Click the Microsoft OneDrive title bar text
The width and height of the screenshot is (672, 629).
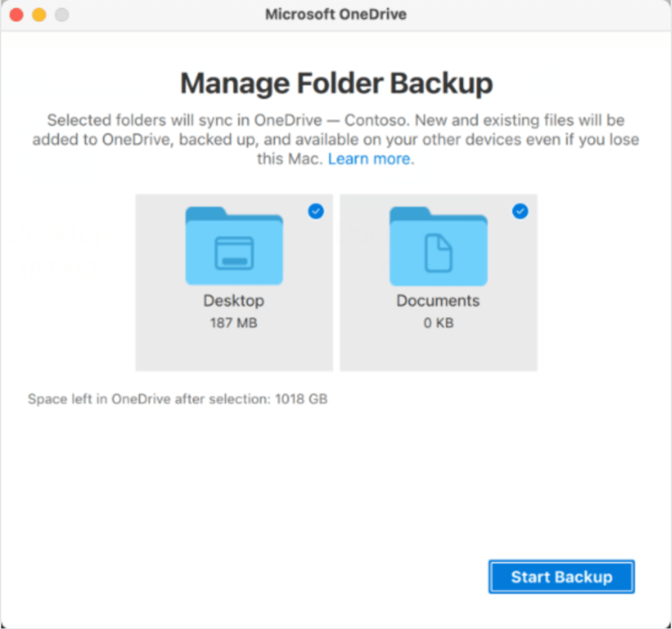click(x=336, y=14)
